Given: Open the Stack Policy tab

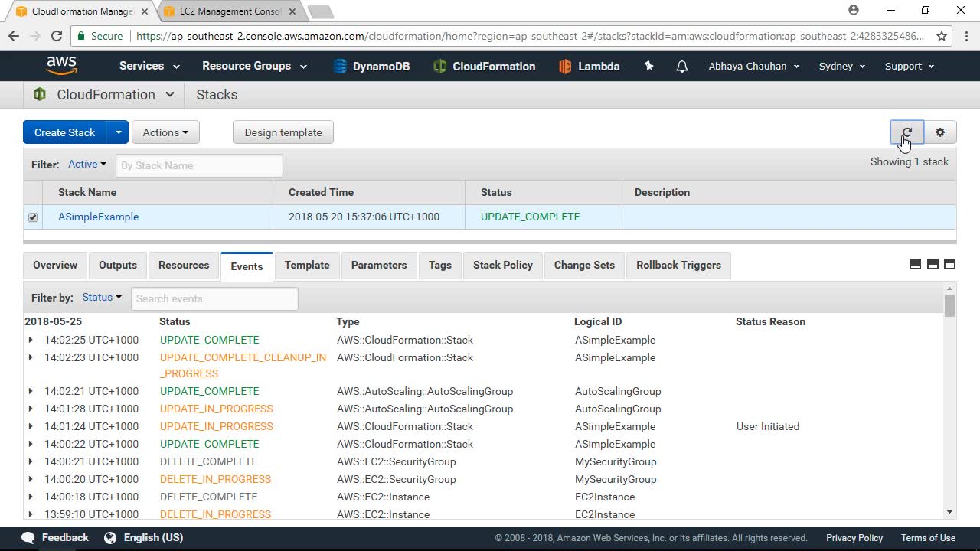Looking at the screenshot, I should click(503, 265).
